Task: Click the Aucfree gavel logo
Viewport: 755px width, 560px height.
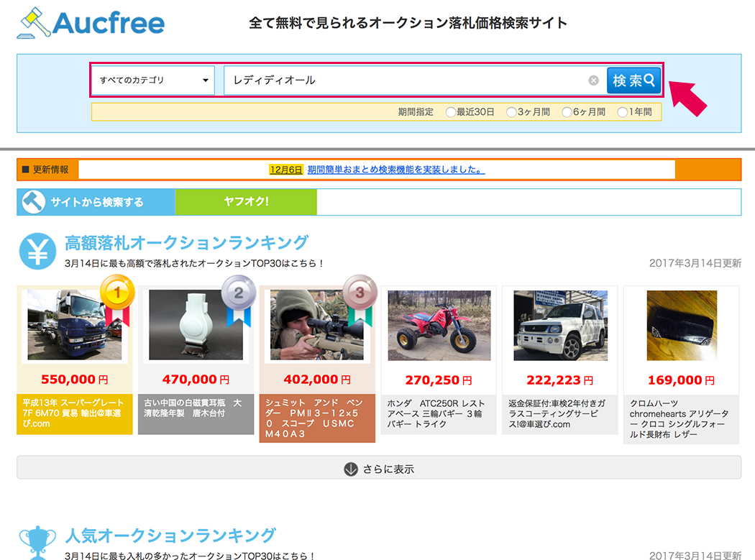Action: tap(91, 22)
